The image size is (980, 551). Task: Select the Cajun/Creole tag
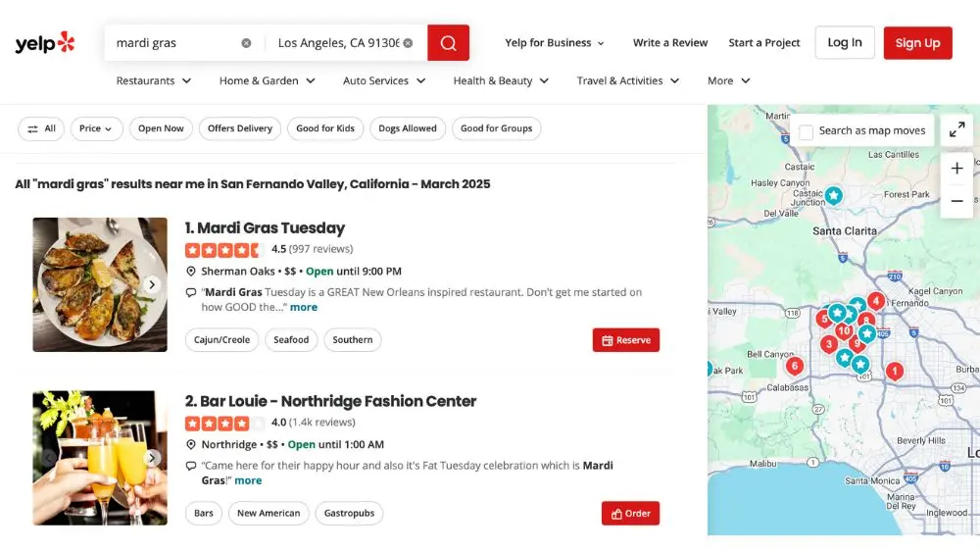(221, 339)
